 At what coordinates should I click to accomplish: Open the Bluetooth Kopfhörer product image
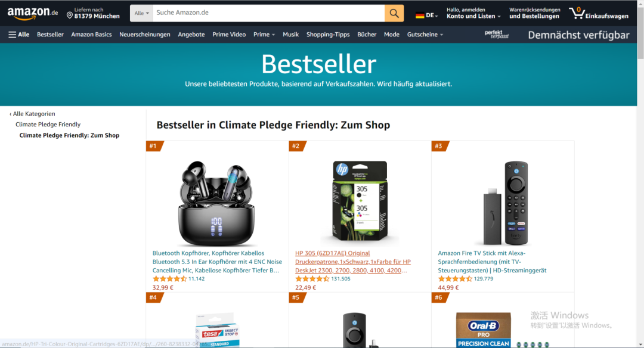click(216, 203)
